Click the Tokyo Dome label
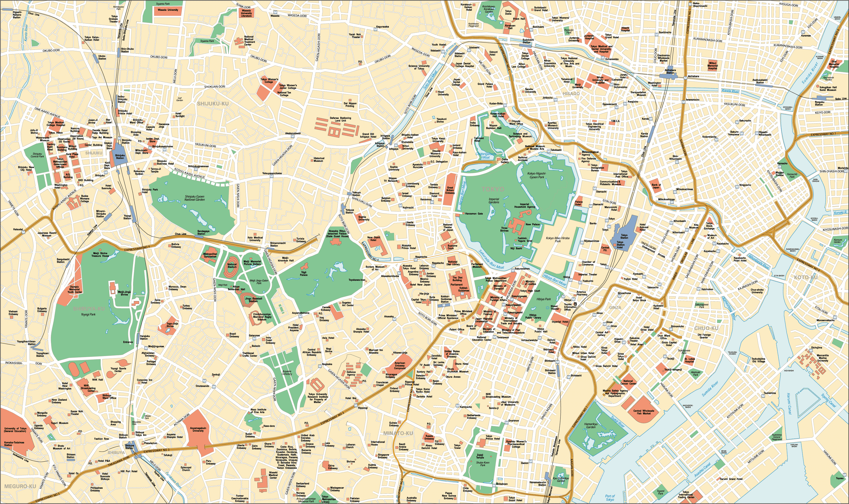The image size is (849, 504). (508, 12)
